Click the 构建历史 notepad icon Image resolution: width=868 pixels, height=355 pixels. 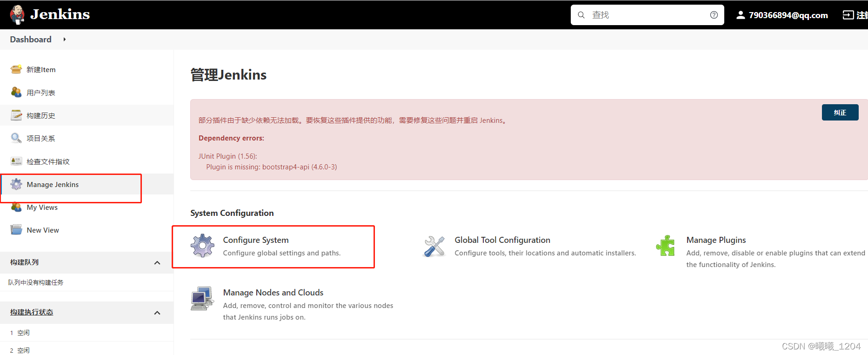16,115
